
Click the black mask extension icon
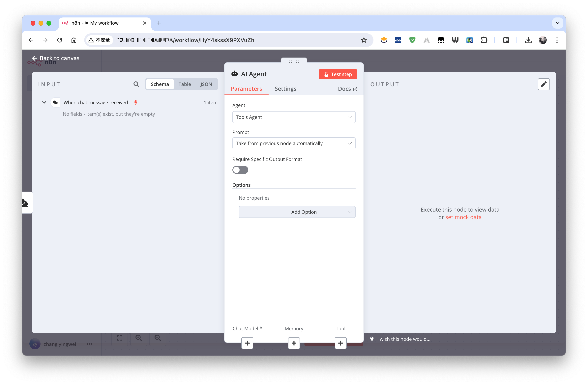pyautogui.click(x=441, y=40)
